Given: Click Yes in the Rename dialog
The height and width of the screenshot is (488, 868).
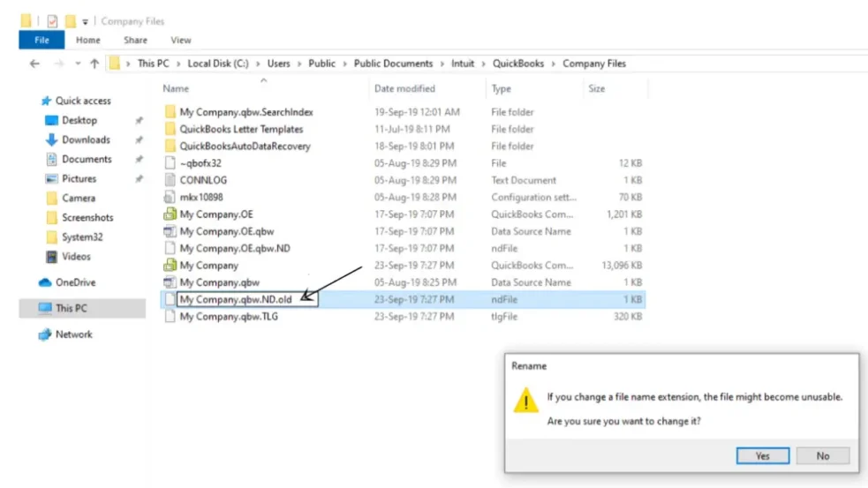Looking at the screenshot, I should point(762,455).
